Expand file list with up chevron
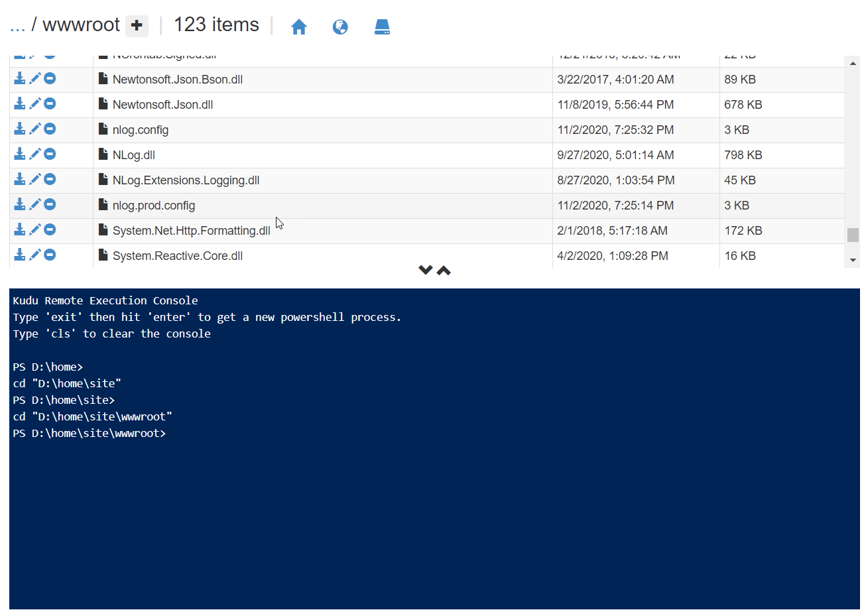This screenshot has width=866, height=616. (x=444, y=270)
